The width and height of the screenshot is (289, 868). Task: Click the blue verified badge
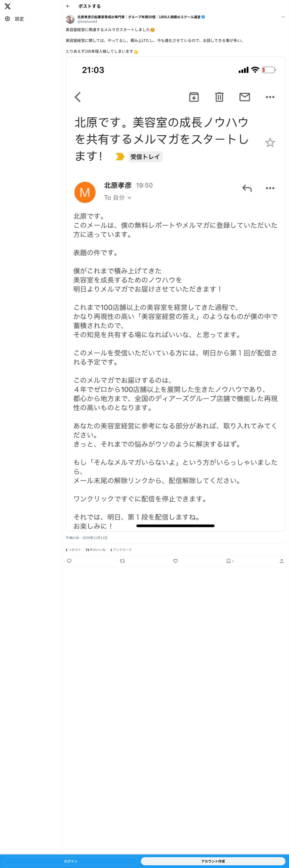click(x=203, y=17)
